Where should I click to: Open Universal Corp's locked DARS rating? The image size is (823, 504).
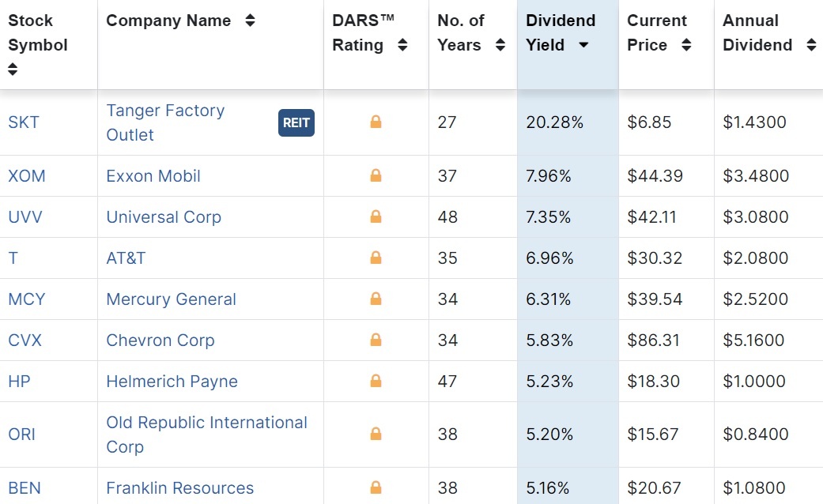coord(376,217)
